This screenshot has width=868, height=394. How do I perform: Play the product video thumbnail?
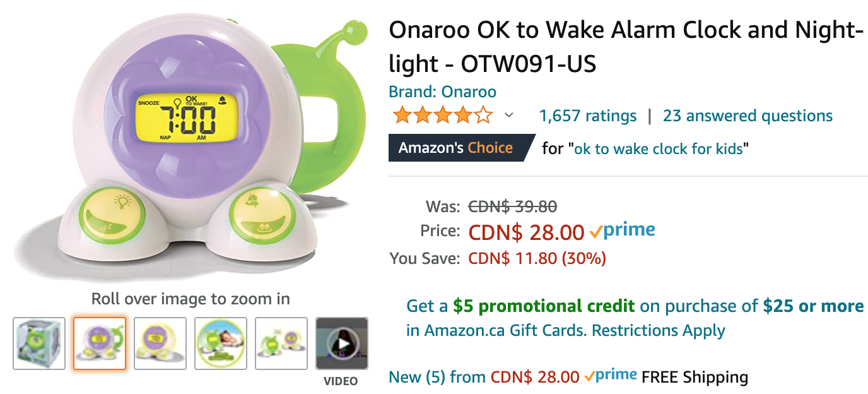341,343
